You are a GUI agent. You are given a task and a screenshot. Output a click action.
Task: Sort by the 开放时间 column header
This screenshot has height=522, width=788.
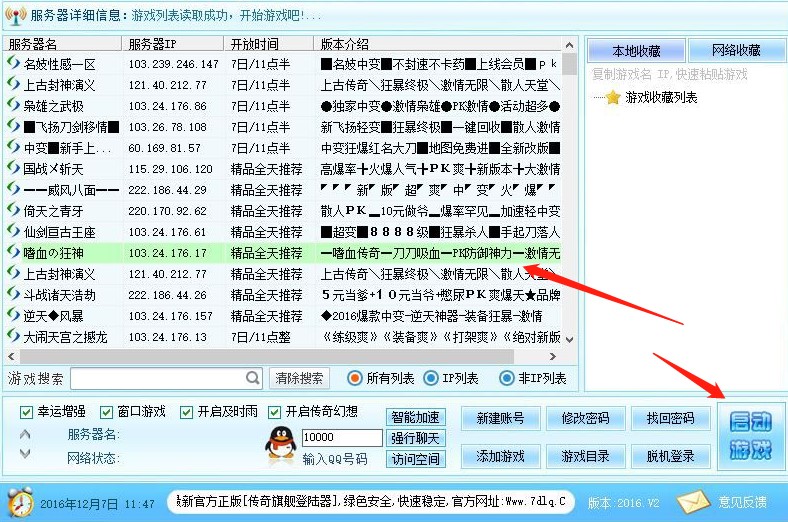(268, 44)
